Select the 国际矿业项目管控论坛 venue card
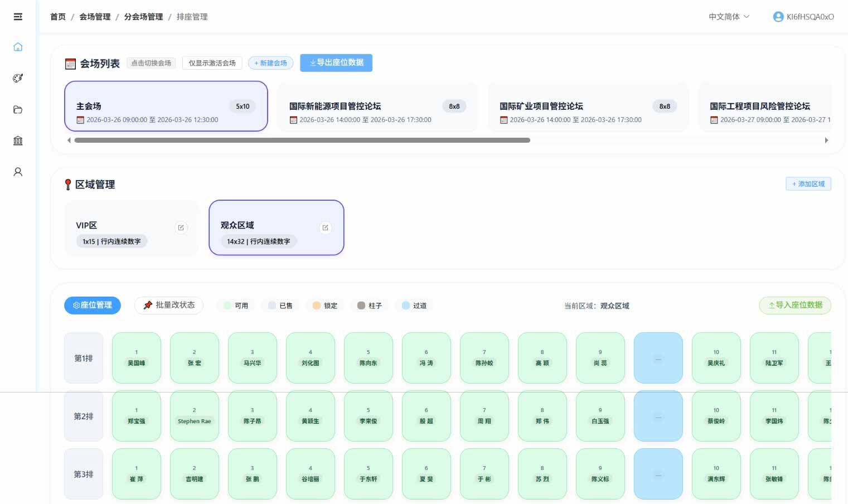Viewport: 848px width, 504px height. [588, 106]
